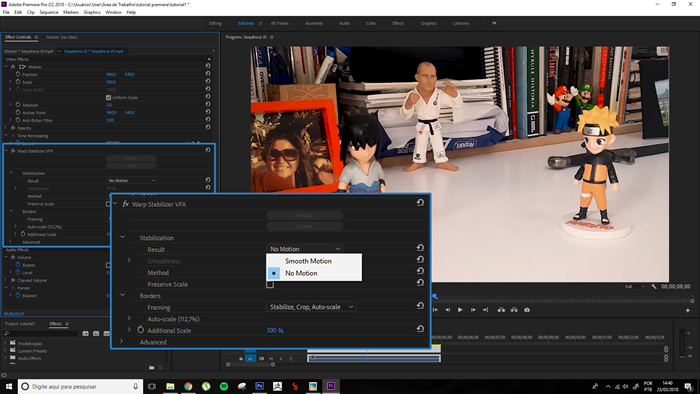Play the sequence in Program Monitor
Viewport: 700px width, 394px height.
(460, 310)
